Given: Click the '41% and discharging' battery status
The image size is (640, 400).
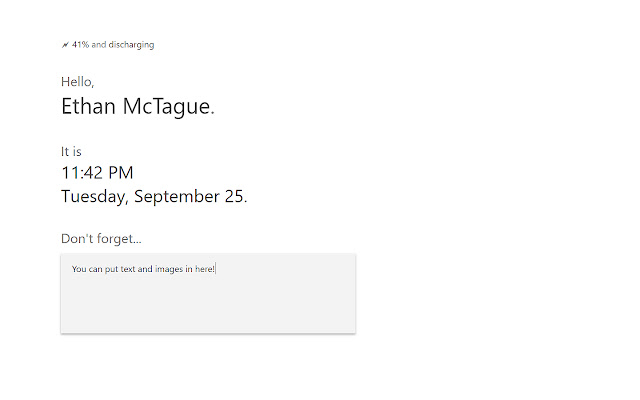Looking at the screenshot, I should 112,45.
